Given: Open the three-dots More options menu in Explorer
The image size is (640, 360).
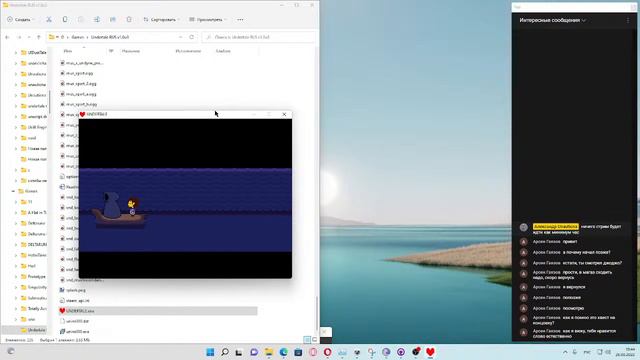Looking at the screenshot, I should [x=240, y=20].
